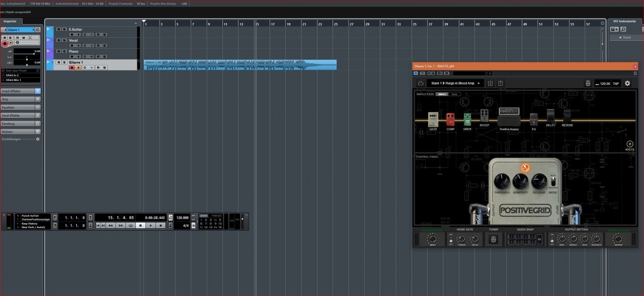The width and height of the screenshot is (644, 296).
Task: Click the INPUT level knob
Action: click(433, 239)
